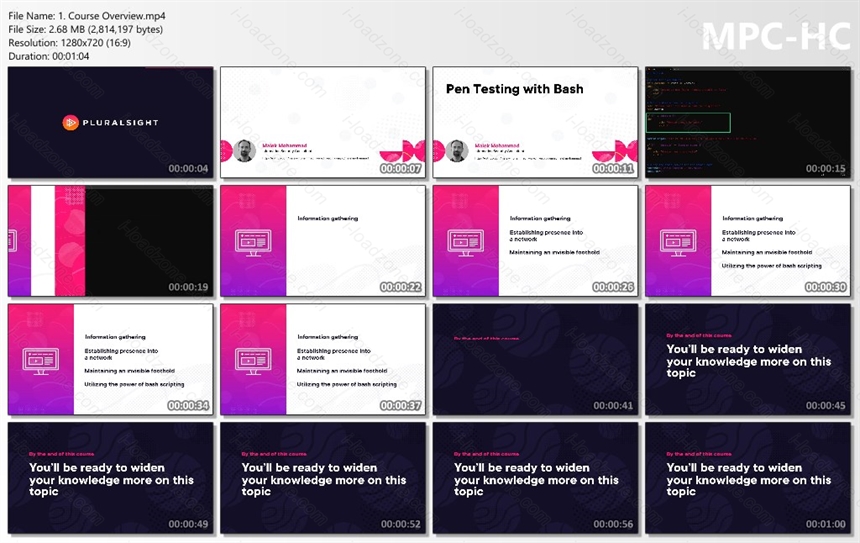
Task: Click 'By the end of this course' in the 00:00:41 frame
Action: (x=486, y=338)
